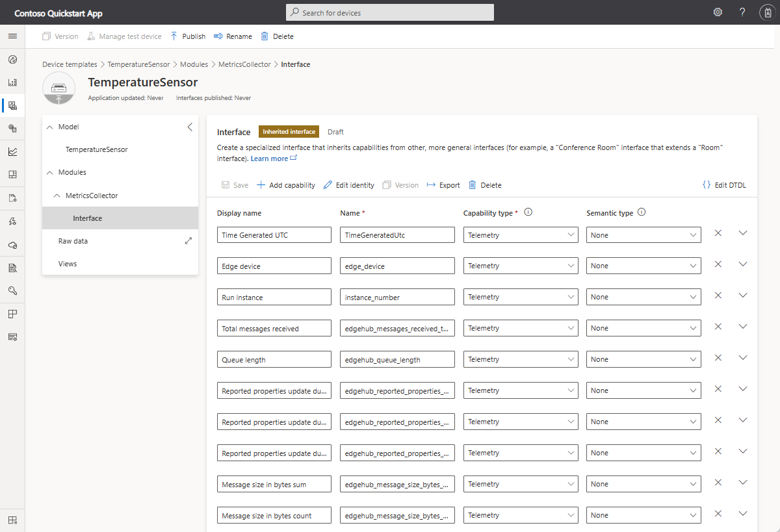This screenshot has width=780, height=532.
Task: Open Capability type dropdown for Time Generated UTC
Action: pyautogui.click(x=521, y=235)
